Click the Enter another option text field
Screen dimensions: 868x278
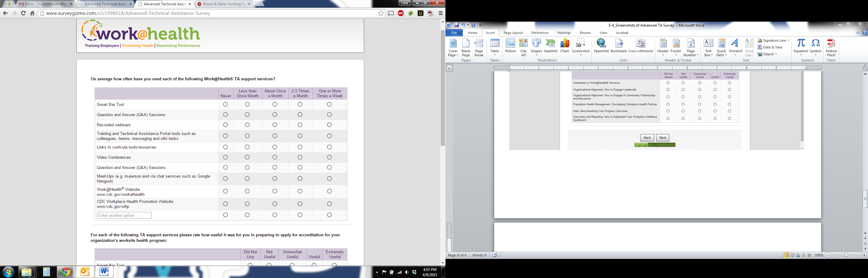(x=124, y=215)
